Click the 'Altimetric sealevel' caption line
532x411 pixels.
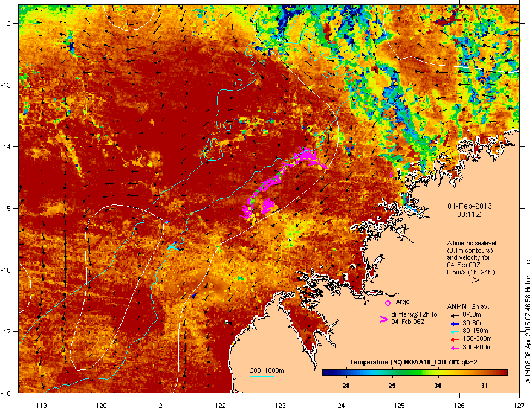[x=472, y=243]
